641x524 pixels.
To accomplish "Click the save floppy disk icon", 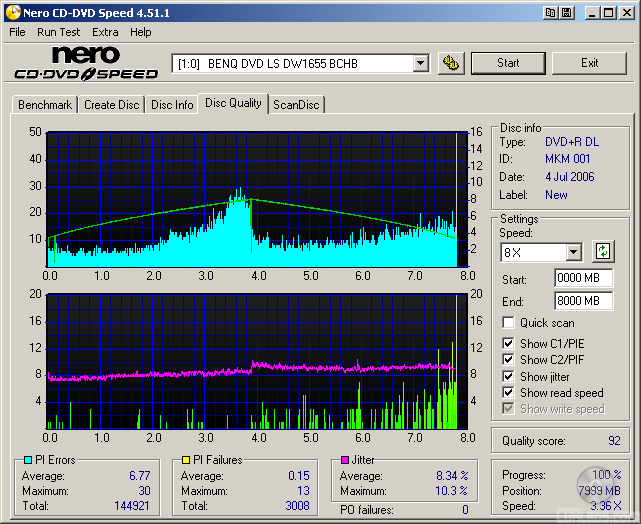I will [x=566, y=12].
